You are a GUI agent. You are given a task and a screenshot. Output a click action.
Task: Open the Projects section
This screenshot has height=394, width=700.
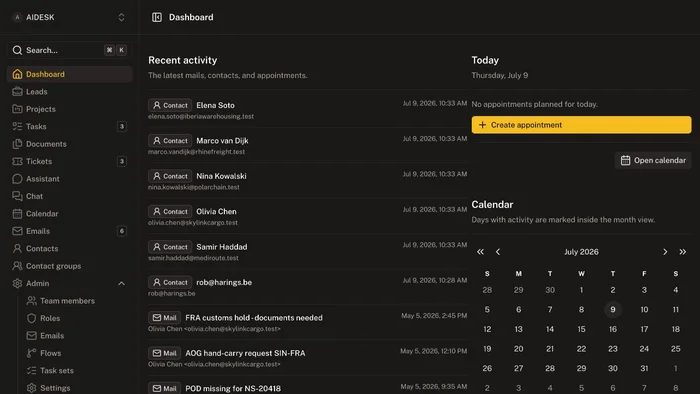[69, 109]
